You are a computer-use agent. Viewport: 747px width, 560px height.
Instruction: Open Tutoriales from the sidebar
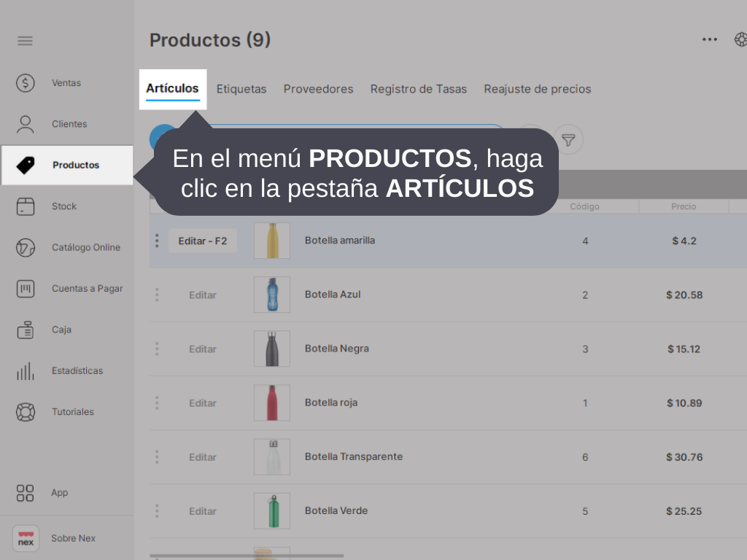pyautogui.click(x=72, y=411)
